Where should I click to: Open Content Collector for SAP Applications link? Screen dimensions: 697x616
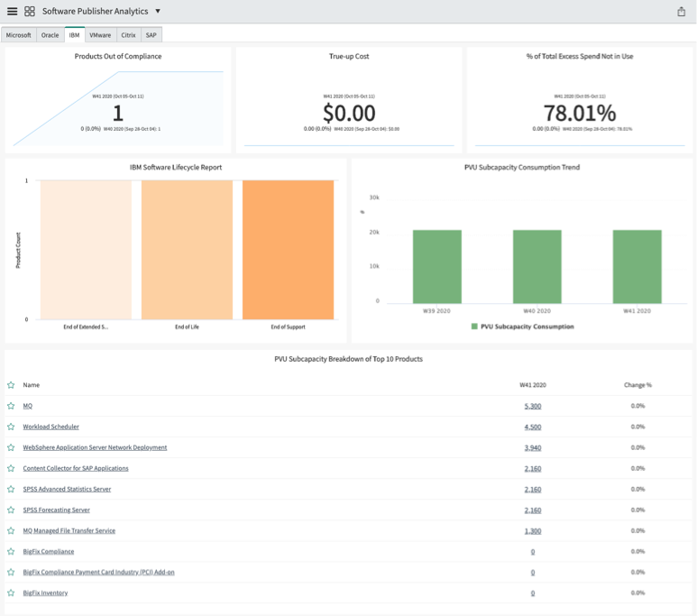coord(76,468)
